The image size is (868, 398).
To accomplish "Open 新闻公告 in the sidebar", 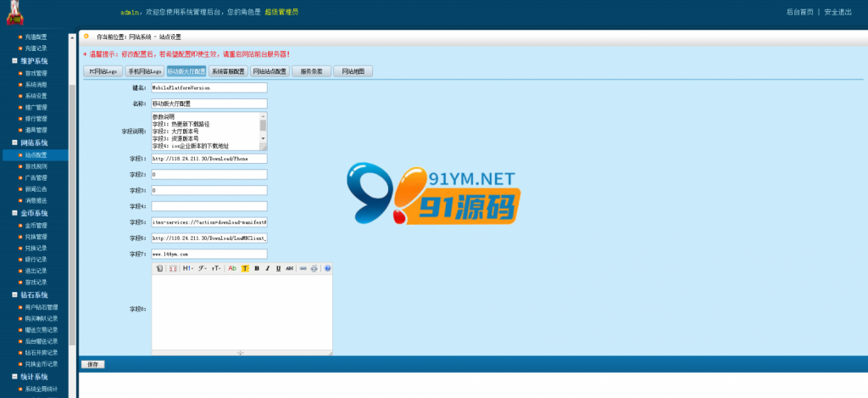I will [36, 189].
